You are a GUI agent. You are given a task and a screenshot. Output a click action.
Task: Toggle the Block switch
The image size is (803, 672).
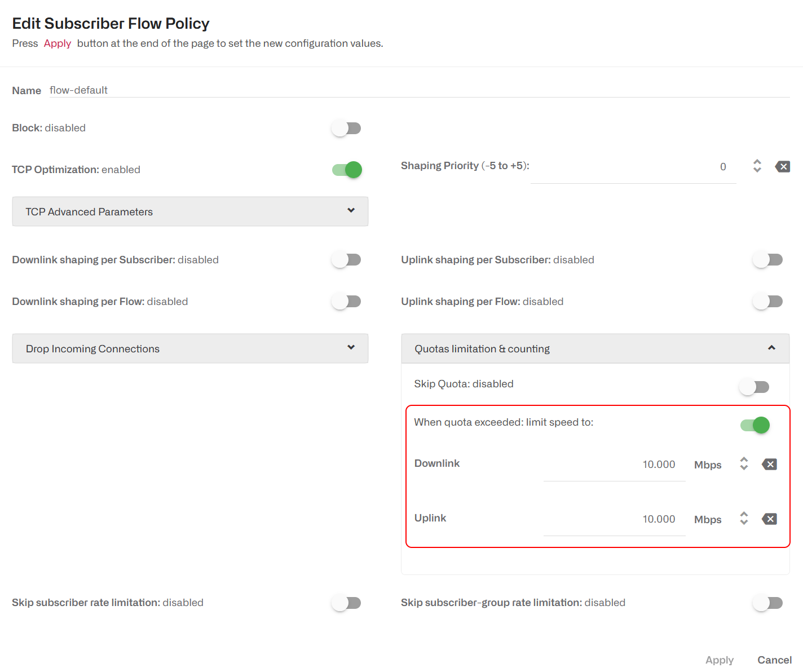pyautogui.click(x=346, y=129)
